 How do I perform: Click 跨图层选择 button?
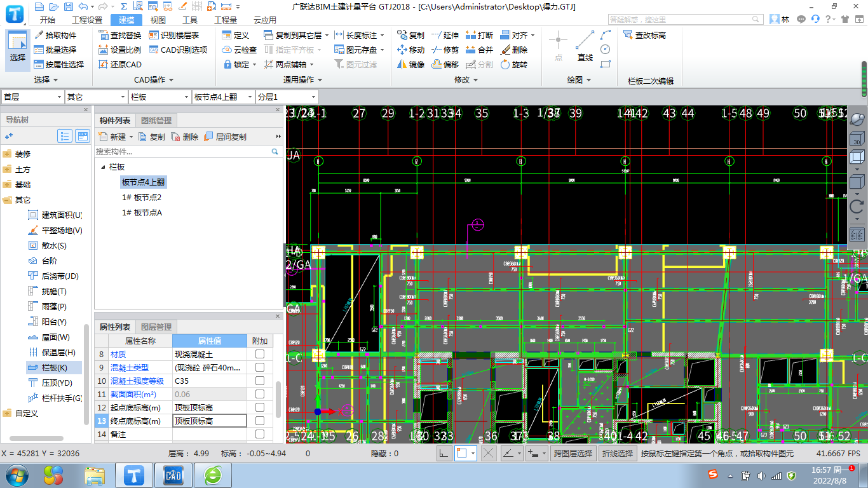click(x=573, y=453)
